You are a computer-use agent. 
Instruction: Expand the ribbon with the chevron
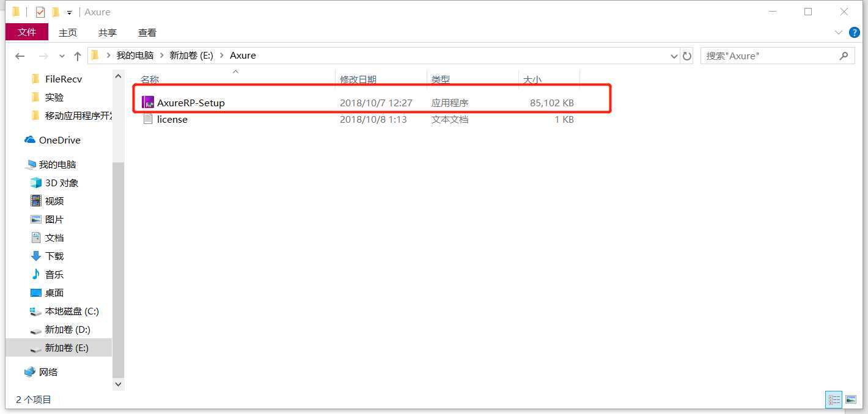pos(839,32)
